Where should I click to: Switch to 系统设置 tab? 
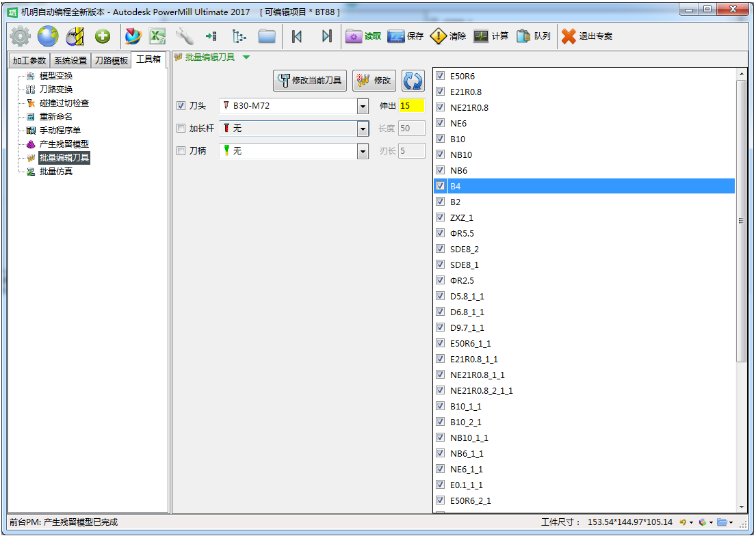click(x=70, y=61)
